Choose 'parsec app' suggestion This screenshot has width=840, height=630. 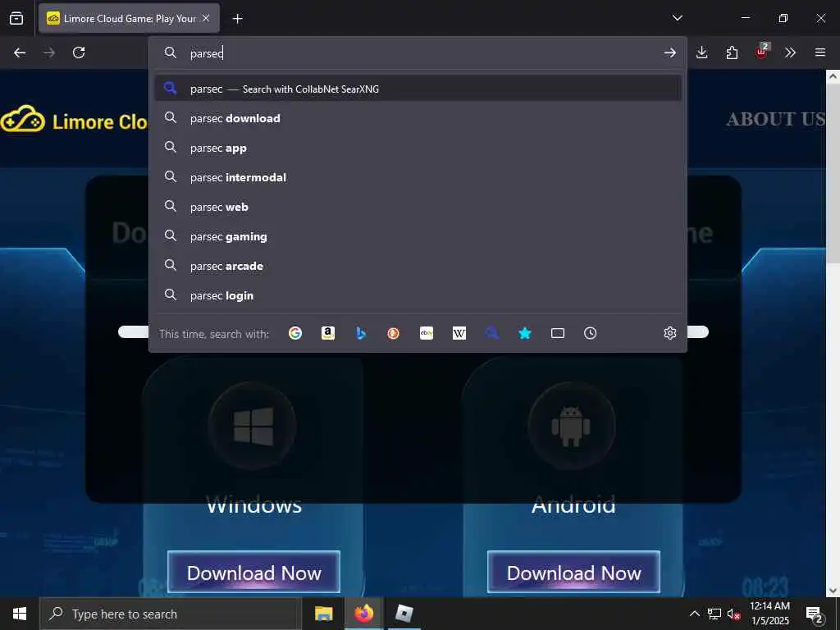(418, 148)
